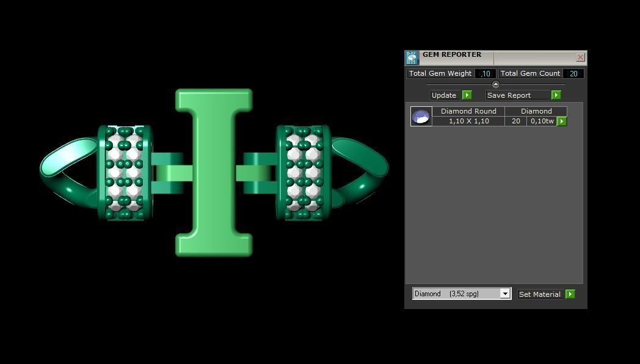Close the Gem Reporter panel
Screen dimensions: 640x364
pyautogui.click(x=580, y=57)
